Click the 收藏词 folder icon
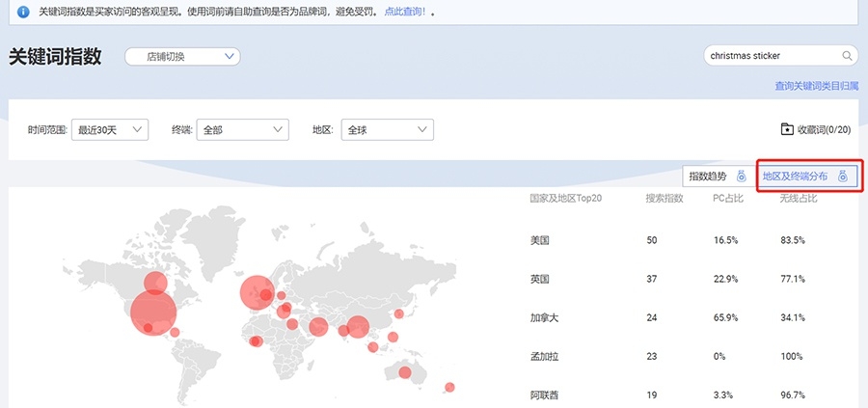Image resolution: width=868 pixels, height=408 pixels. tap(787, 129)
